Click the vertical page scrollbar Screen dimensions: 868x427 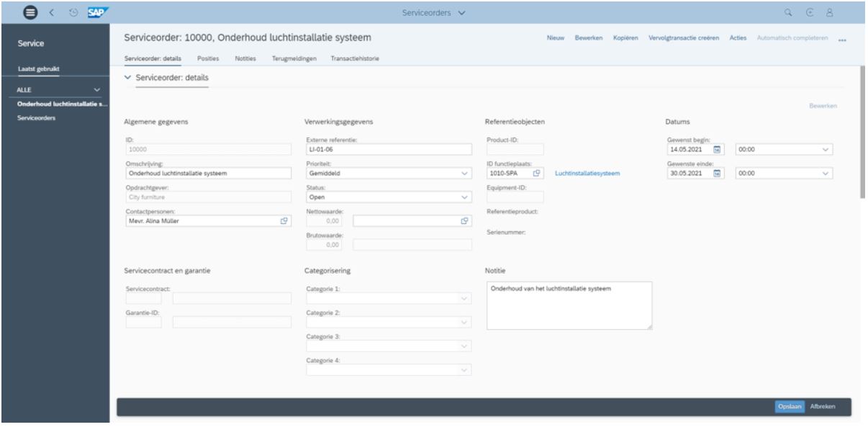click(x=863, y=133)
